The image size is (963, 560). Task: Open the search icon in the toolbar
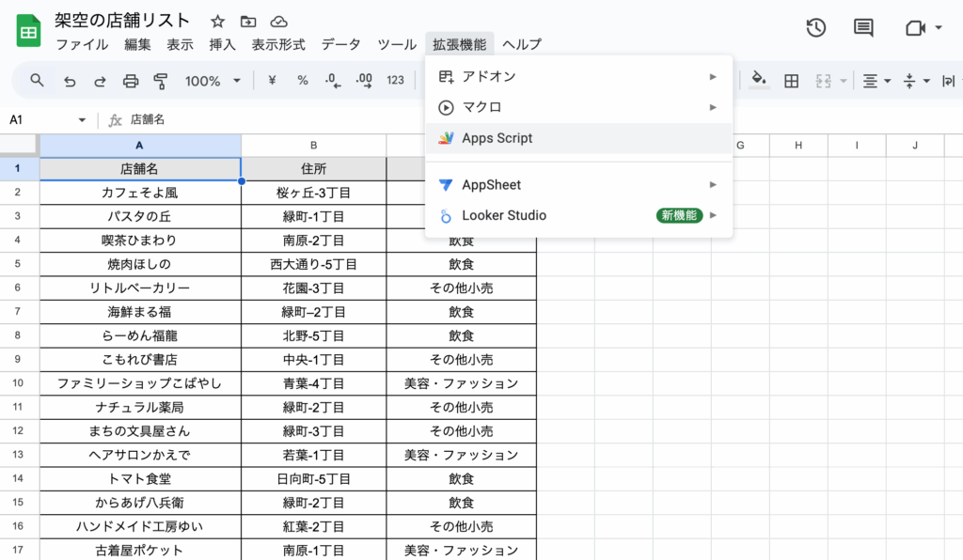[37, 81]
